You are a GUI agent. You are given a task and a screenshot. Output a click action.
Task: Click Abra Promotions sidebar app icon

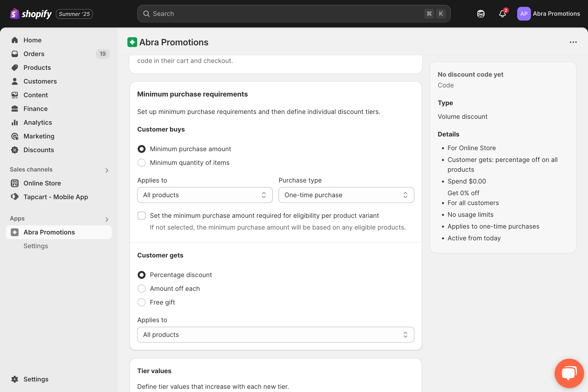15,232
